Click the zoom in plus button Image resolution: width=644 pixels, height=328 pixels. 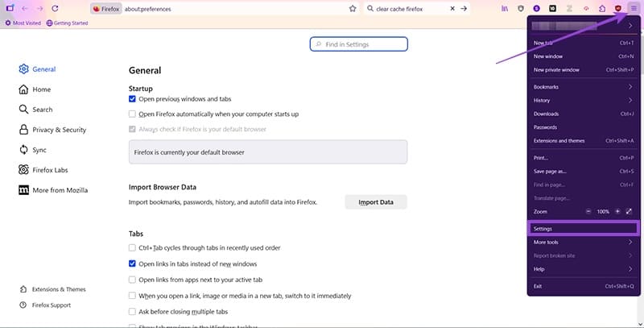[617, 211]
